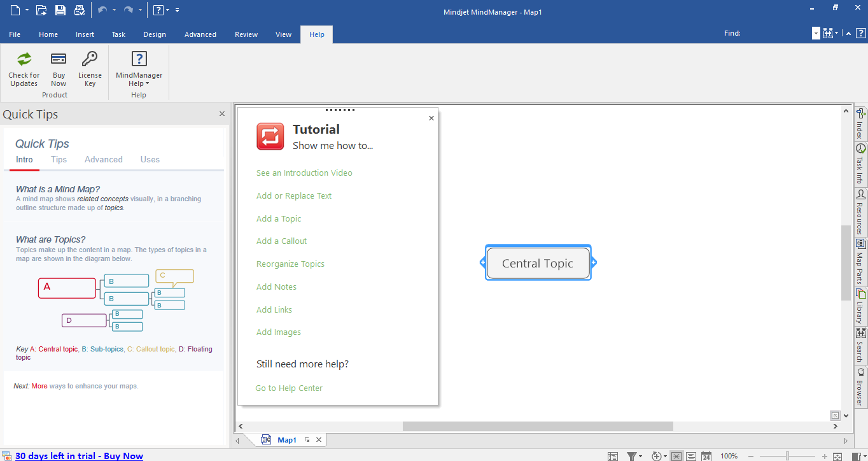
Task: Click the Buy Now ribbon button
Action: tap(59, 69)
